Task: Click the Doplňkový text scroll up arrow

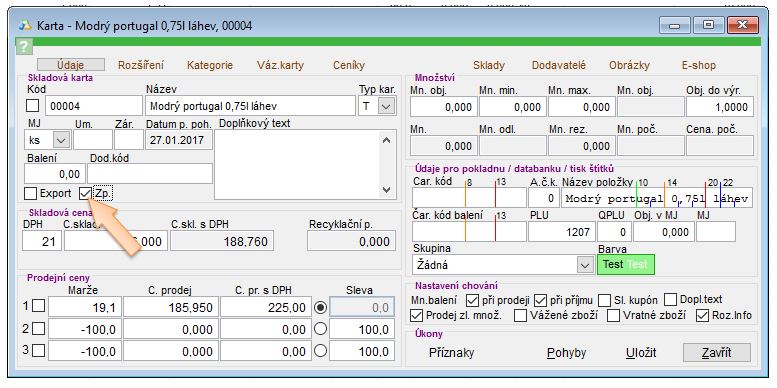Action: coord(387,140)
